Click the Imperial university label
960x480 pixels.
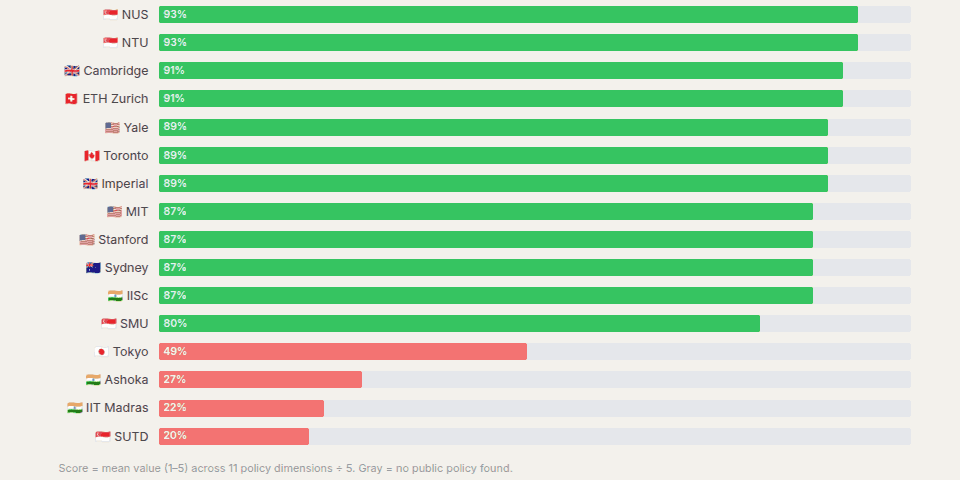point(125,184)
